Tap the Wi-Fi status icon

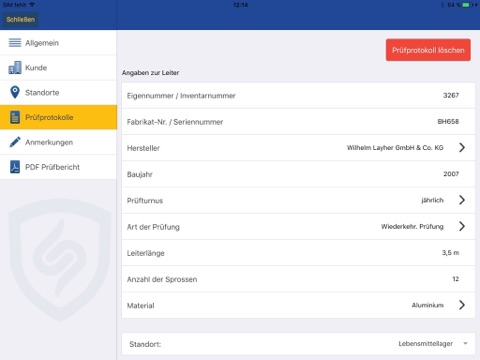32,5
